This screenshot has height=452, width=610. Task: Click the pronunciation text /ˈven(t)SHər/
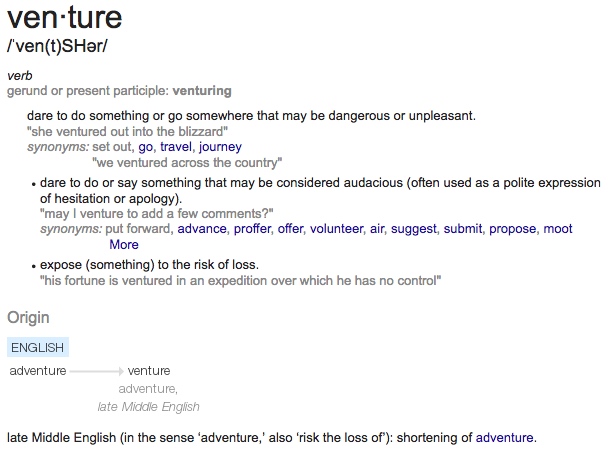[x=57, y=46]
